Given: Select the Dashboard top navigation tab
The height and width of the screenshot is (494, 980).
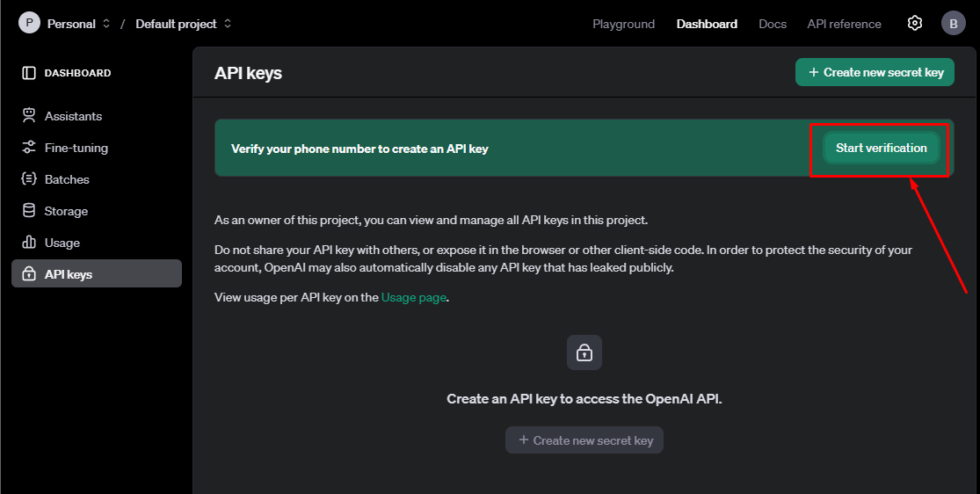Looking at the screenshot, I should click(x=707, y=24).
